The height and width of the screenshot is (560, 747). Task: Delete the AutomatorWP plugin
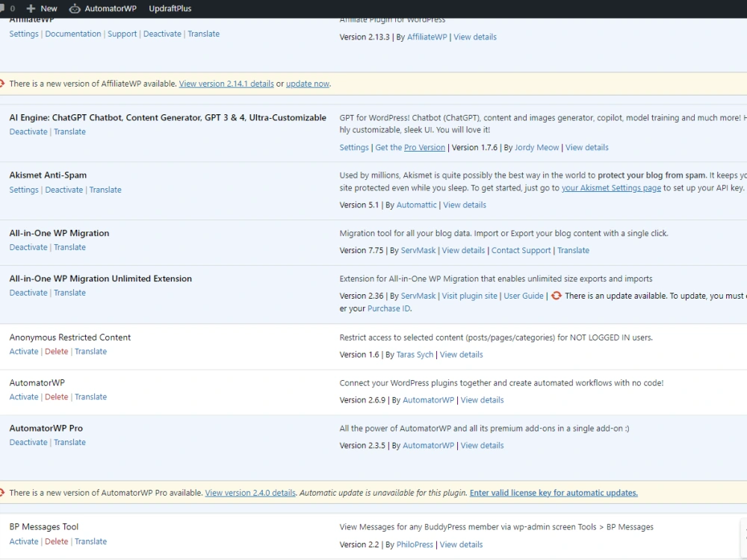(x=56, y=396)
